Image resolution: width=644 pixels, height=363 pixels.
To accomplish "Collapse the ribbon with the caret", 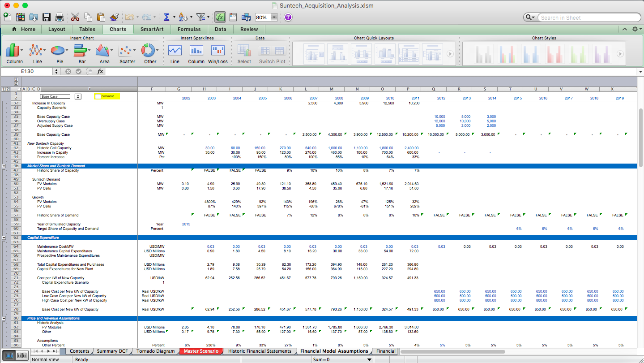I will point(625,29).
